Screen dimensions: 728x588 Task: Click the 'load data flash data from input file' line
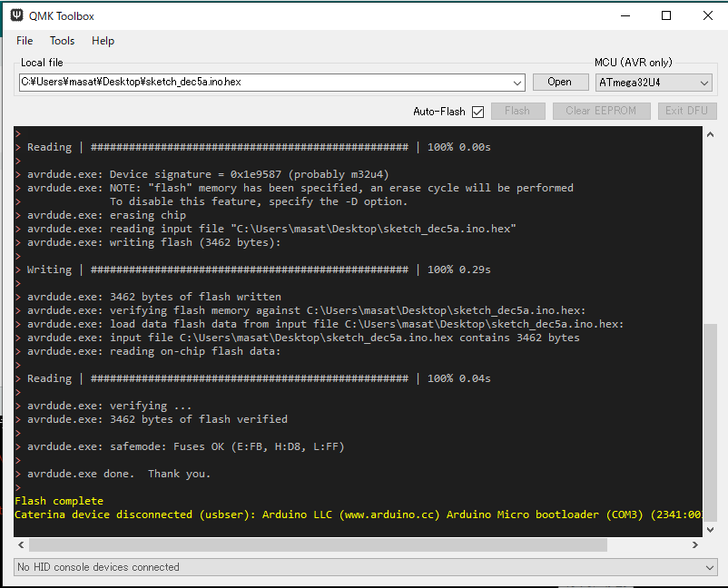326,324
